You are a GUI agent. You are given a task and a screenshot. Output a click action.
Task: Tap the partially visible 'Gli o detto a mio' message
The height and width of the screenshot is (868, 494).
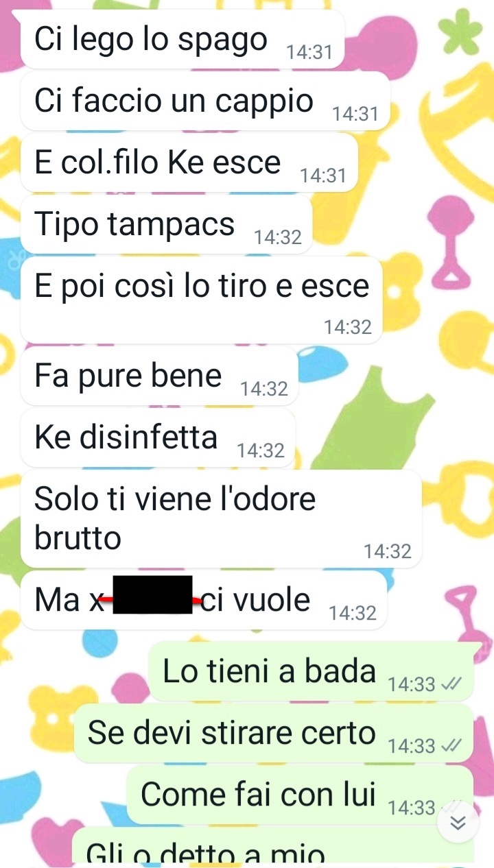(273, 846)
